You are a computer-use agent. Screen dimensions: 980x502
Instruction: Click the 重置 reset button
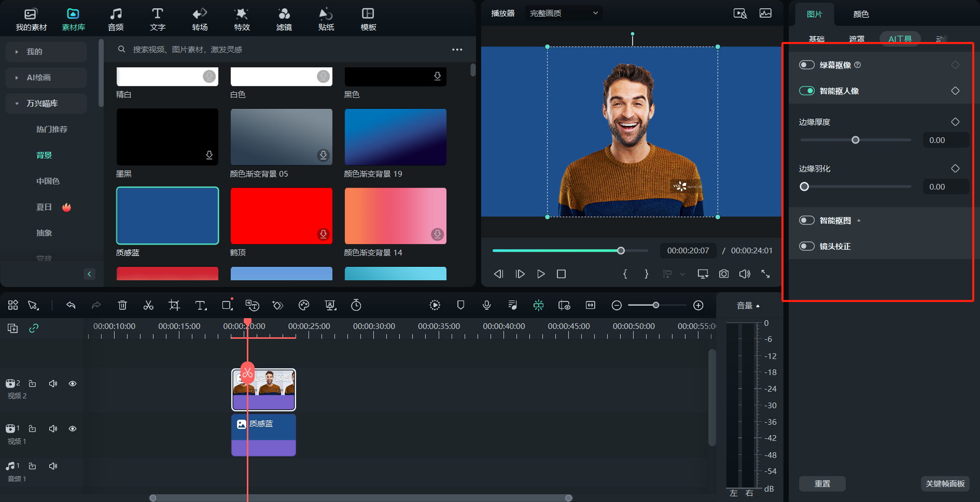click(822, 483)
